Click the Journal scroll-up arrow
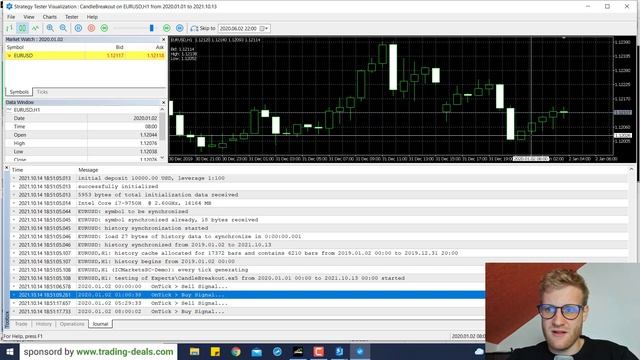 coord(631,169)
